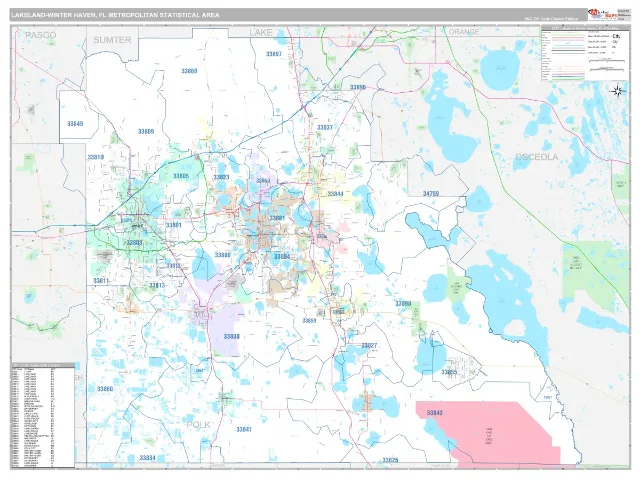This screenshot has width=640, height=480.
Task: Click ZIP code 33805 label
Action: coord(181,176)
